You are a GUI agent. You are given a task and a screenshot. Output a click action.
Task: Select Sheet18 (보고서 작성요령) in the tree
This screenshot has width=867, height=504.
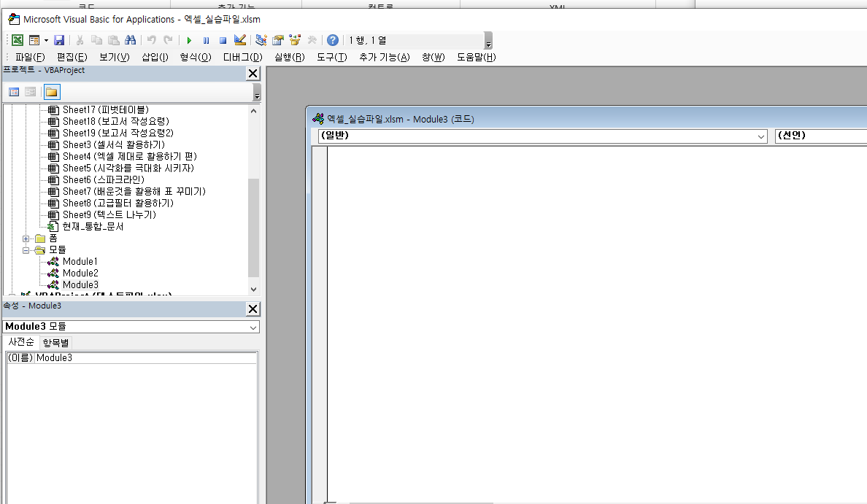(x=115, y=122)
